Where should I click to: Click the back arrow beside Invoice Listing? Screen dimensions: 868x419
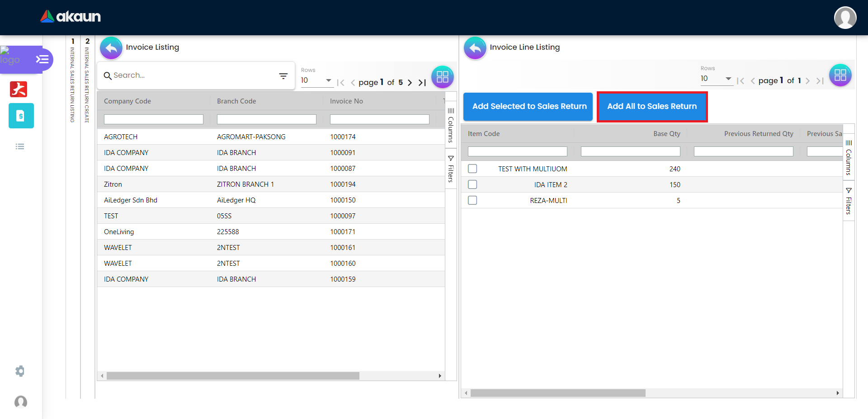point(111,48)
